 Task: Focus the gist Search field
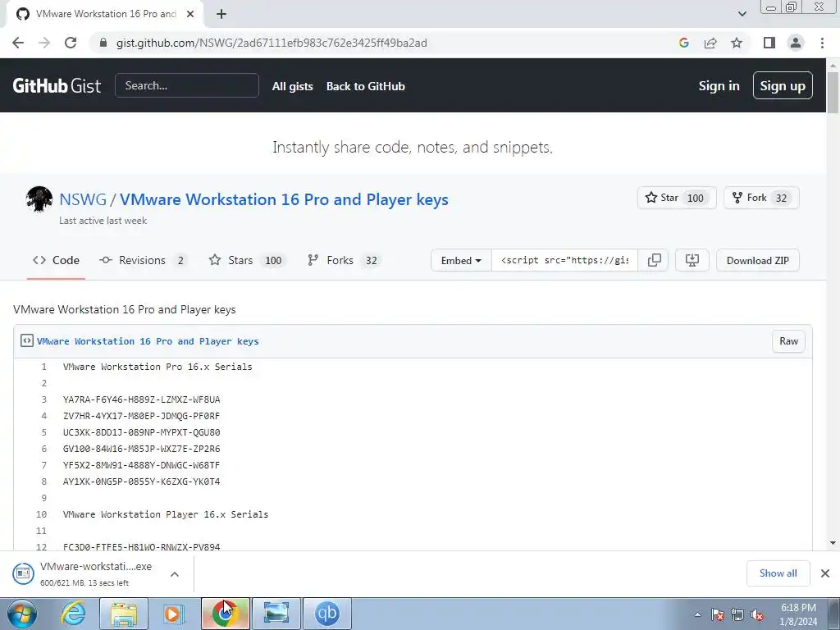(x=187, y=85)
